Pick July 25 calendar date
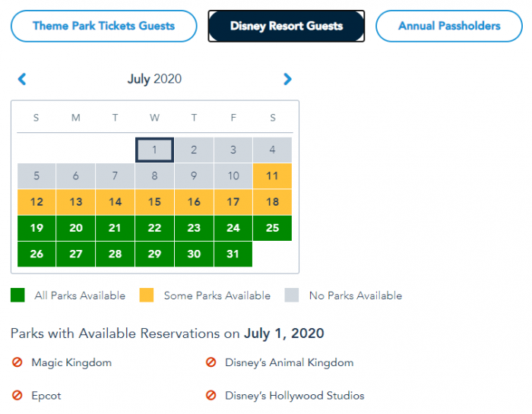The height and width of the screenshot is (414, 532). coord(272,228)
